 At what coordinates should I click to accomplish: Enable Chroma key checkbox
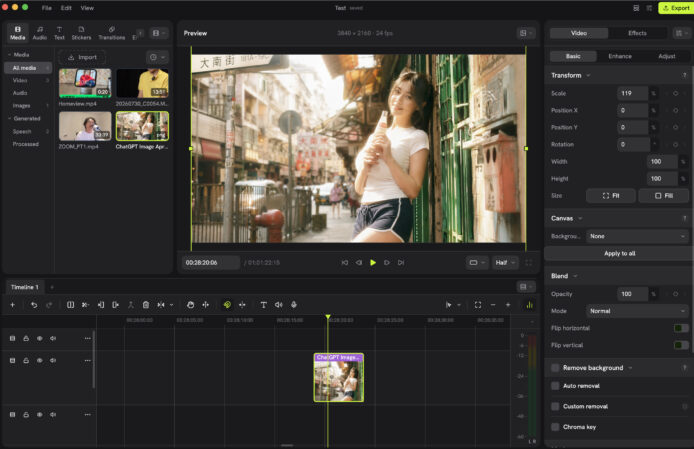point(555,427)
